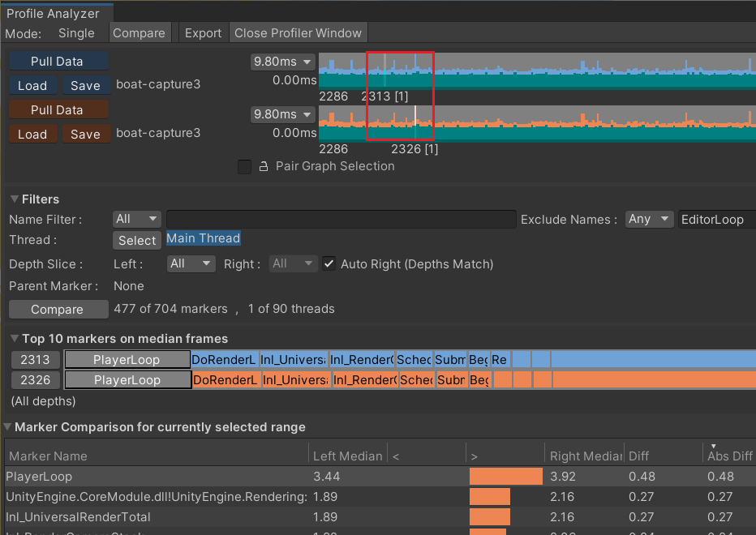Collapse the Filters section
This screenshot has height=535, width=756.
coord(15,199)
